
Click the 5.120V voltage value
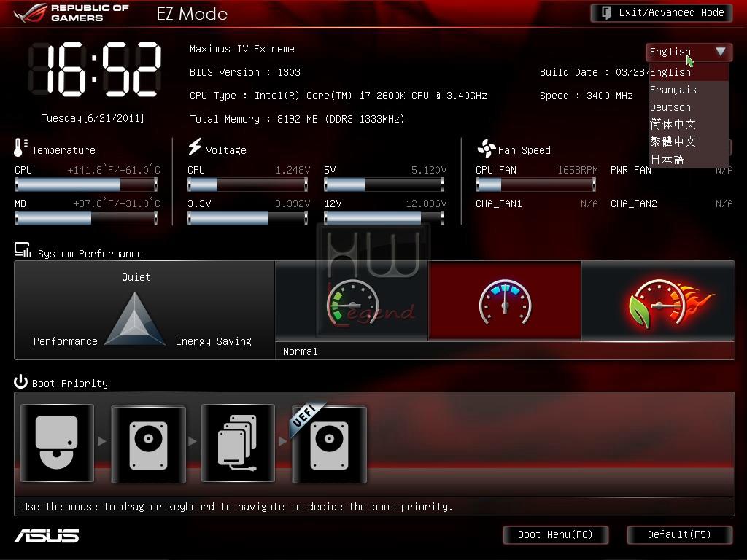tap(429, 170)
